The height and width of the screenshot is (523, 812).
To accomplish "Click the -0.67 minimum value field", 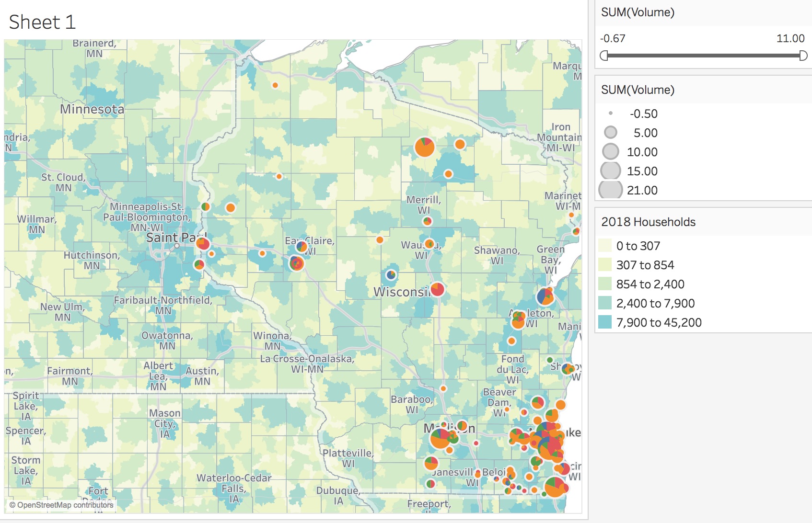I will click(613, 39).
